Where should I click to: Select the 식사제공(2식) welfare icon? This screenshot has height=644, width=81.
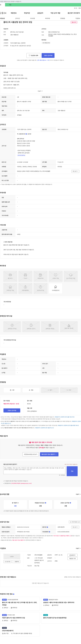pyautogui.click(x=56, y=288)
